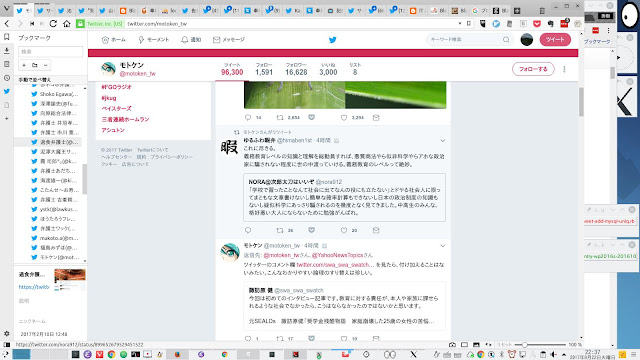Delete selected bookmark with minus button
This screenshot has width=640, height=360.
coord(45,65)
